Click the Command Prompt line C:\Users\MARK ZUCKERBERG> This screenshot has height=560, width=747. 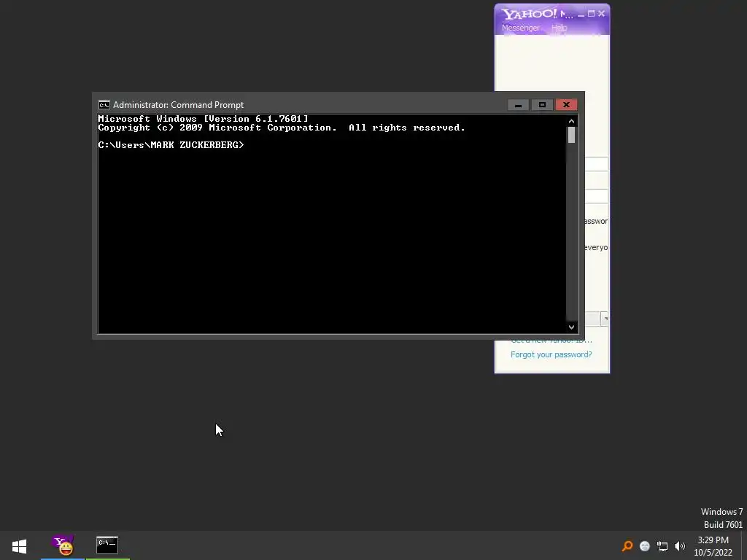pyautogui.click(x=171, y=145)
